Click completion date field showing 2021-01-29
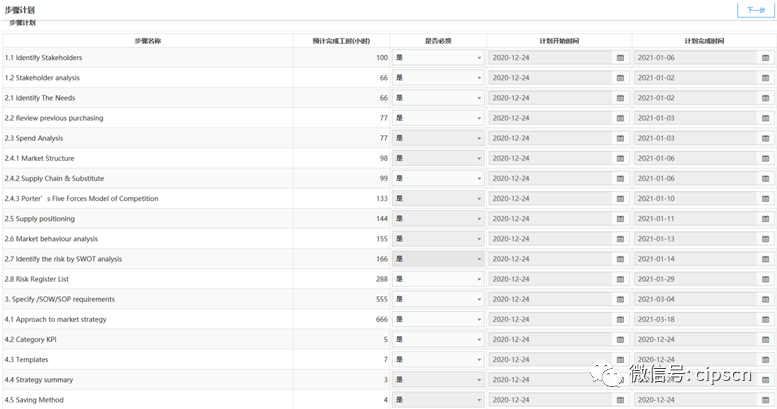Screen dimensions: 777x409 pyautogui.click(x=695, y=279)
